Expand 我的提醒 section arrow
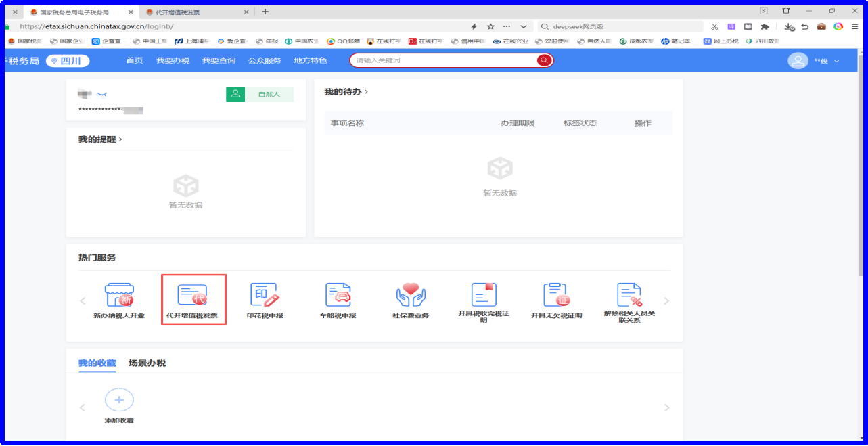 [x=120, y=139]
